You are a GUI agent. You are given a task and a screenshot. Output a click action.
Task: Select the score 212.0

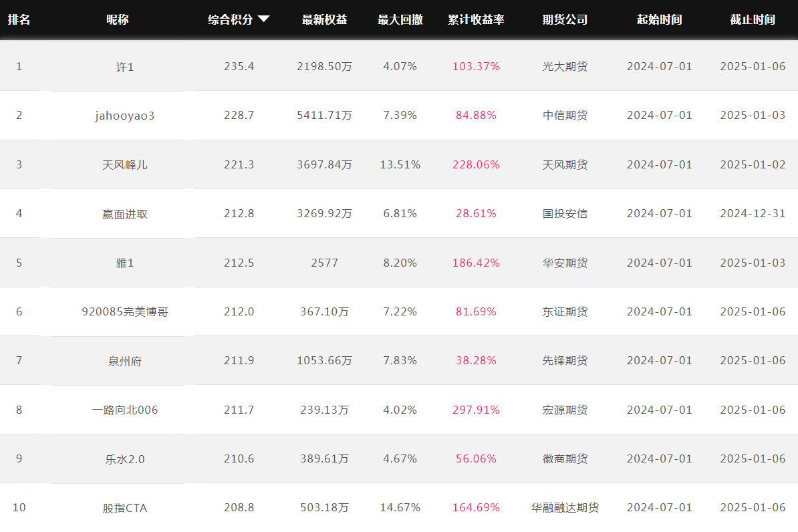239,311
